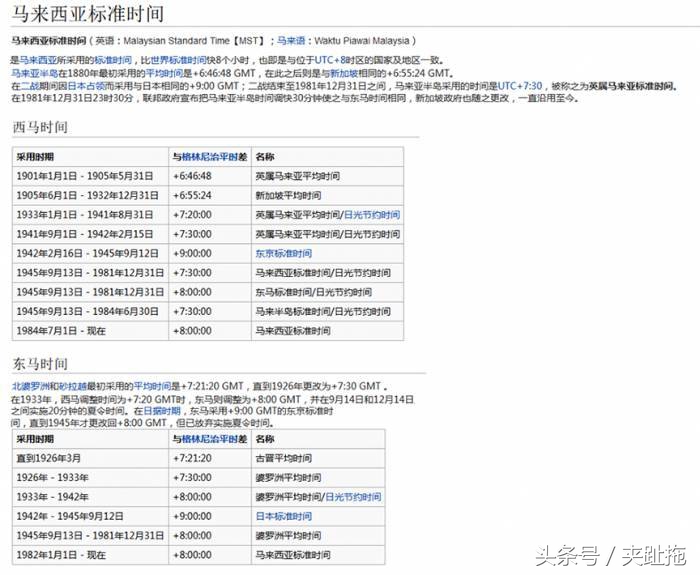This screenshot has height=575, width=700.
Task: Click the cell 马来半岛标准时间/日光节约时间
Action: coord(328,312)
